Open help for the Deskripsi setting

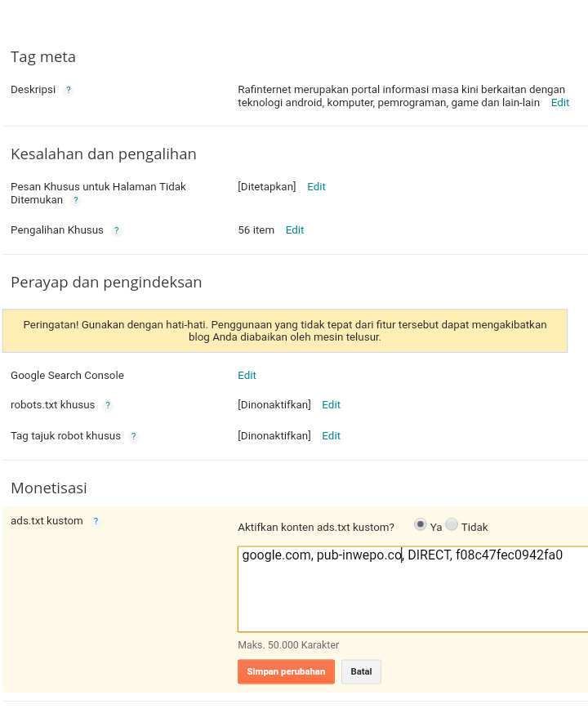[x=68, y=90]
